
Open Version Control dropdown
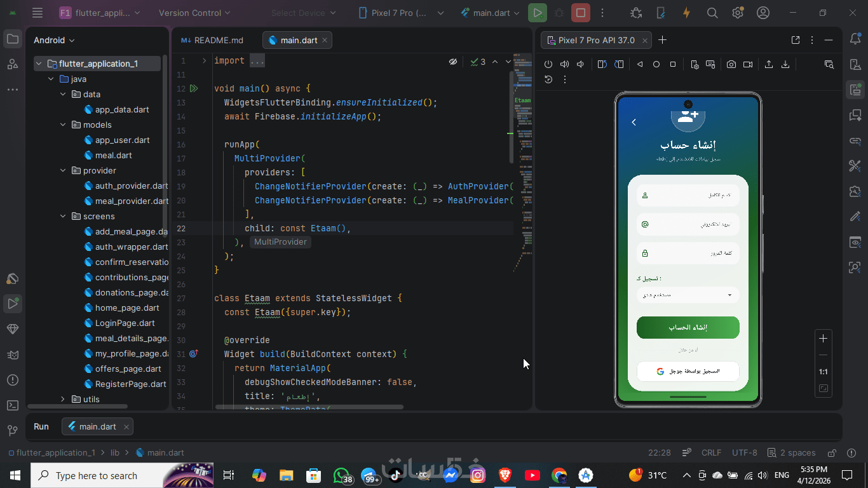[195, 13]
